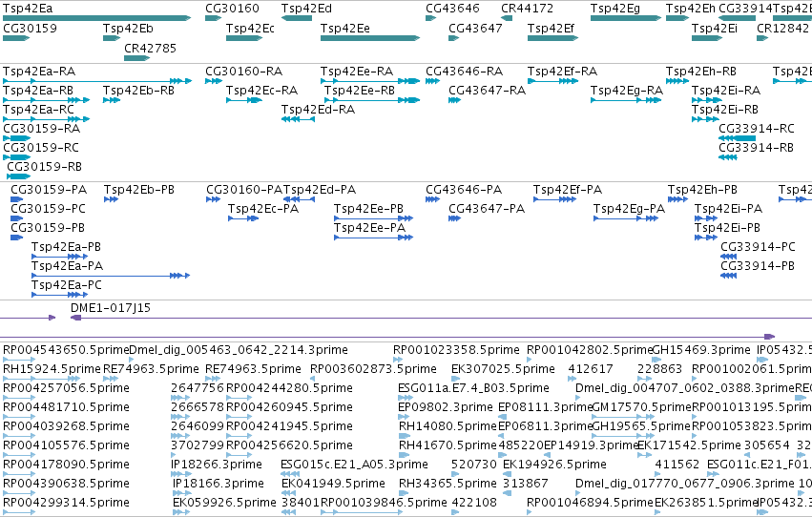Viewport: 812px width, 517px height.
Task: Click the Tsp42Ef-RA transcript label
Action: tap(562, 71)
